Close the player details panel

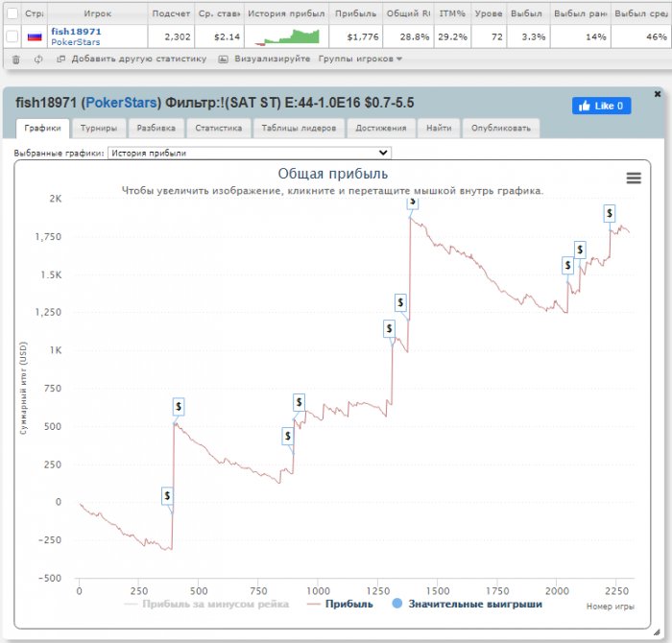pyautogui.click(x=657, y=94)
